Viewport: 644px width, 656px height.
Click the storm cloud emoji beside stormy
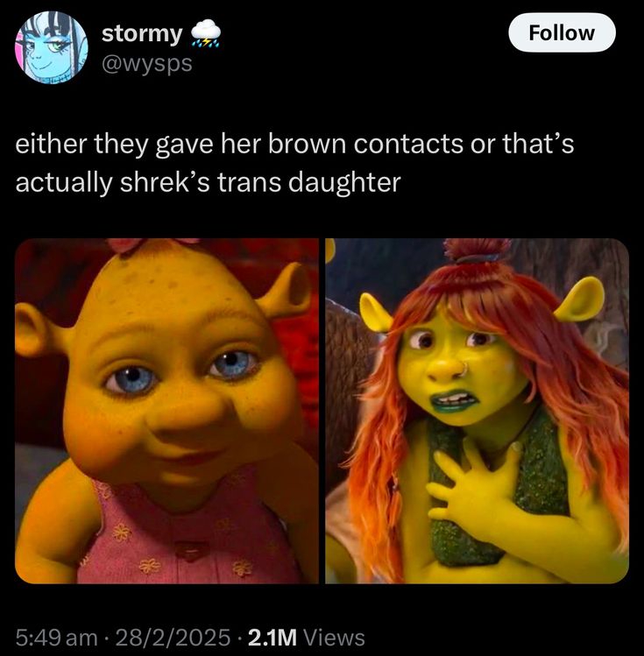tap(205, 33)
